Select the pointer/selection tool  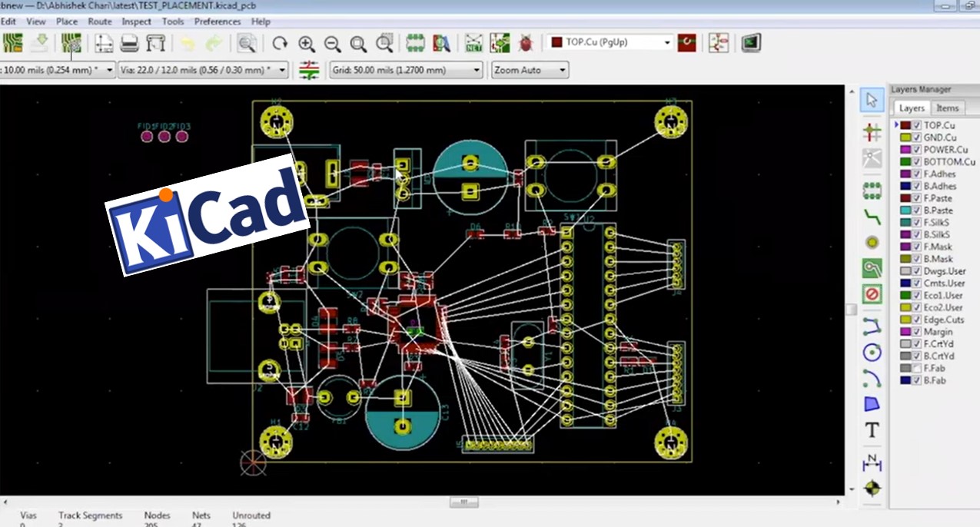coord(872,100)
